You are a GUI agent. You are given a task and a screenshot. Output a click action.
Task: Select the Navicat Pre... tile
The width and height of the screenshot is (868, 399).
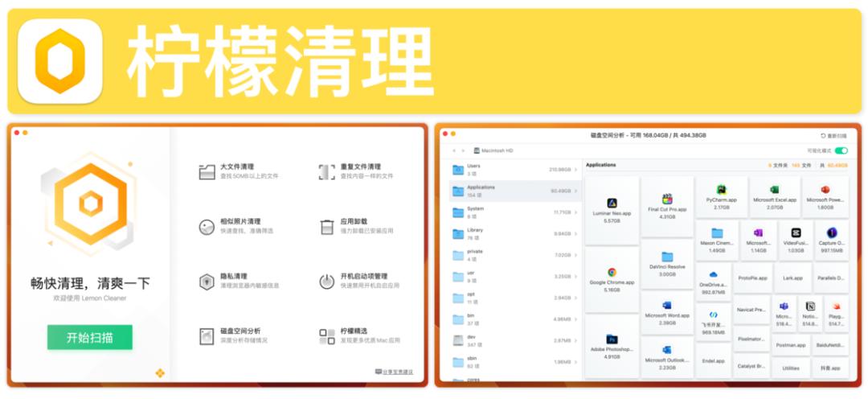point(751,311)
